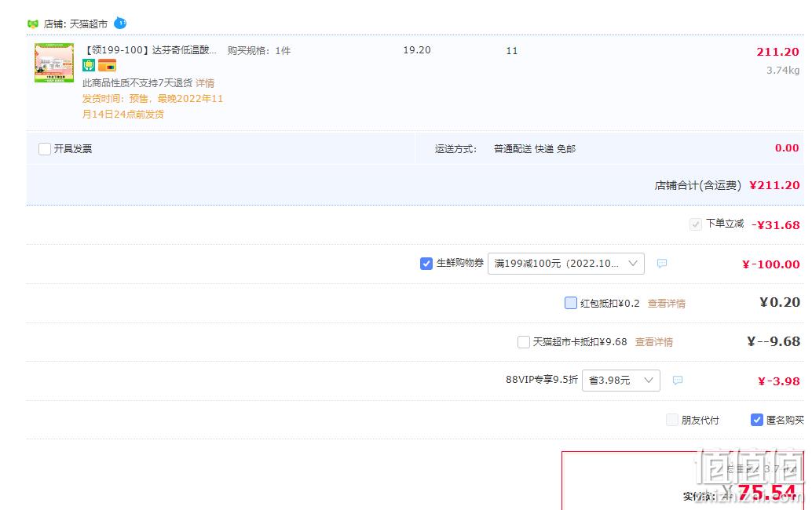Click the supermarket card amount ¥--9.68
This screenshot has width=812, height=510.
(x=774, y=341)
